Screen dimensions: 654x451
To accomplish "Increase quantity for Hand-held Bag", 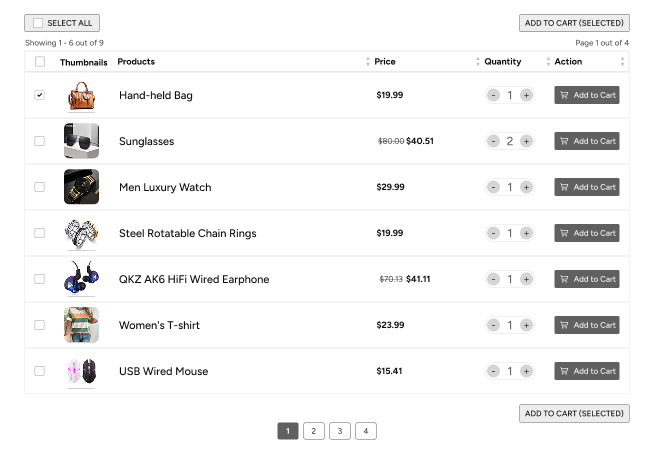I will coord(526,95).
